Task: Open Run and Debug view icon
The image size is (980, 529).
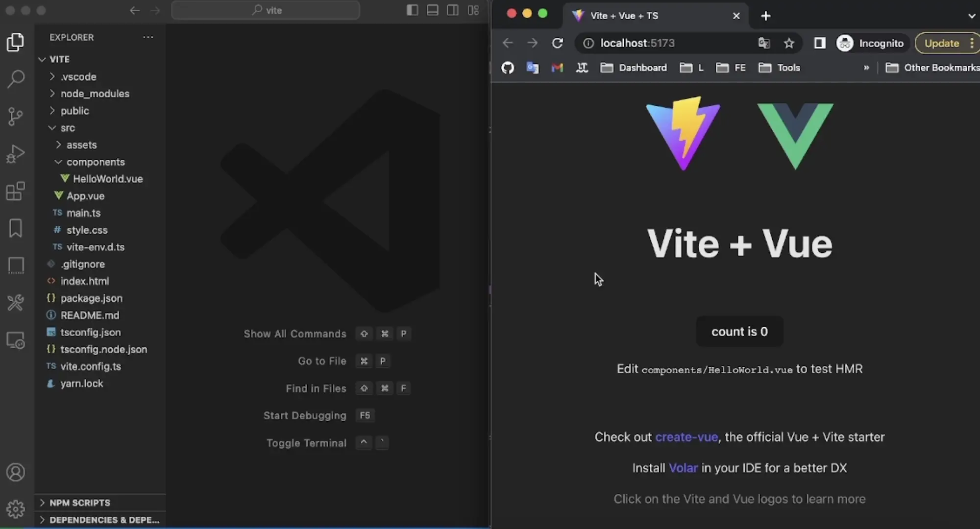Action: tap(16, 153)
